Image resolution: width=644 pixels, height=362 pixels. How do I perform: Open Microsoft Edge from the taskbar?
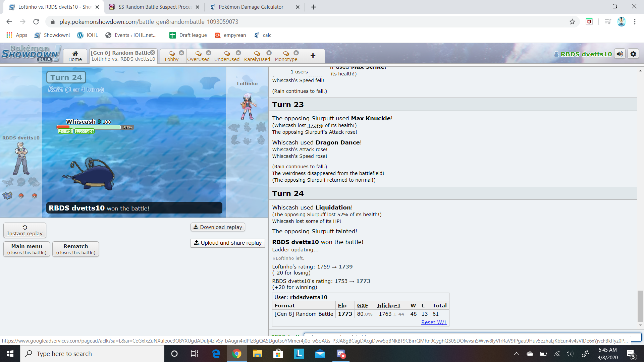[216, 354]
